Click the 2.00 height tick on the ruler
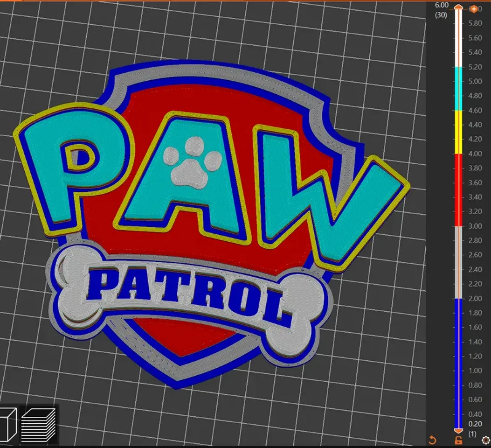The image size is (491, 448). 475,299
